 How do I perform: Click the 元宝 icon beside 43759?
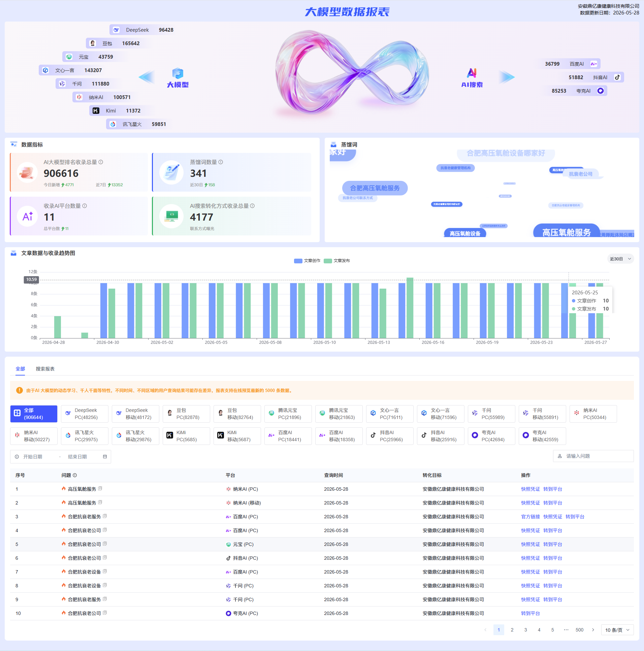(69, 57)
